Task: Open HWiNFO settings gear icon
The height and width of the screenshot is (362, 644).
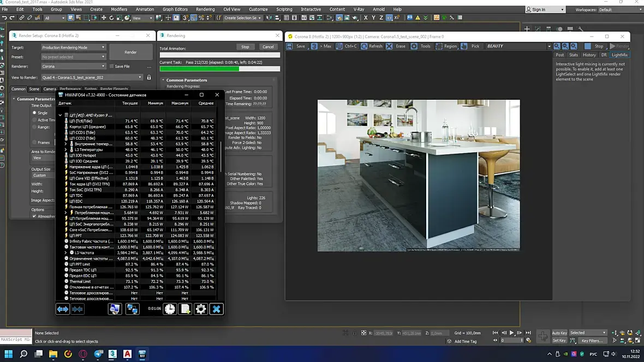Action: click(201, 309)
